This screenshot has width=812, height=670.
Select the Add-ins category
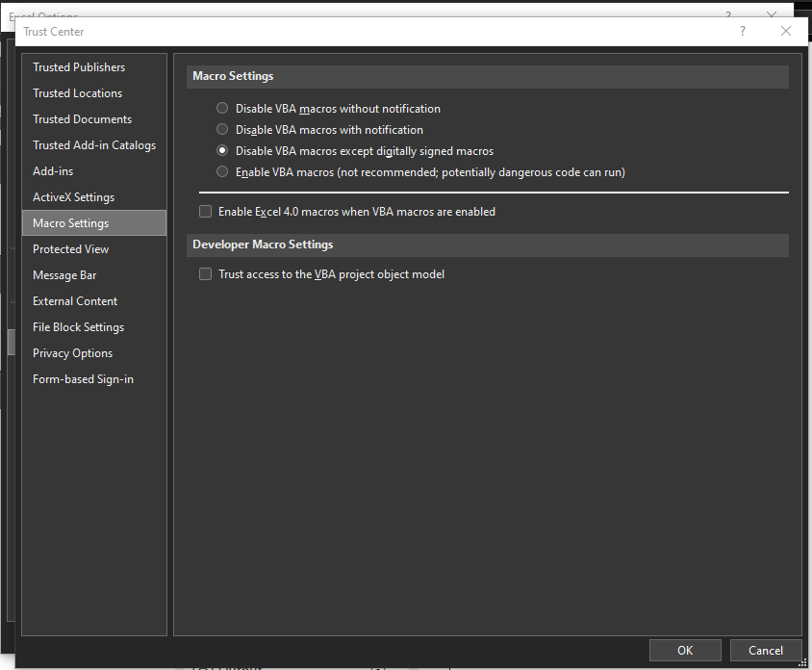coord(53,171)
